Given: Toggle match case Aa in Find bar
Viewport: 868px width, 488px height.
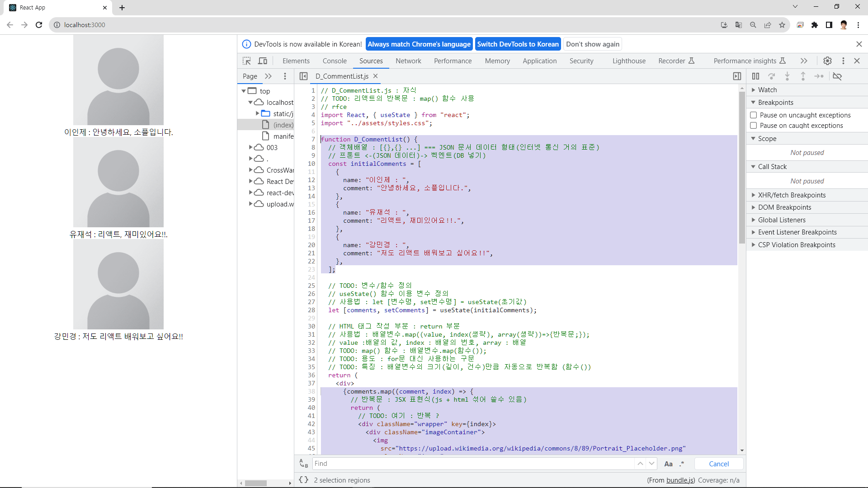Looking at the screenshot, I should [668, 464].
